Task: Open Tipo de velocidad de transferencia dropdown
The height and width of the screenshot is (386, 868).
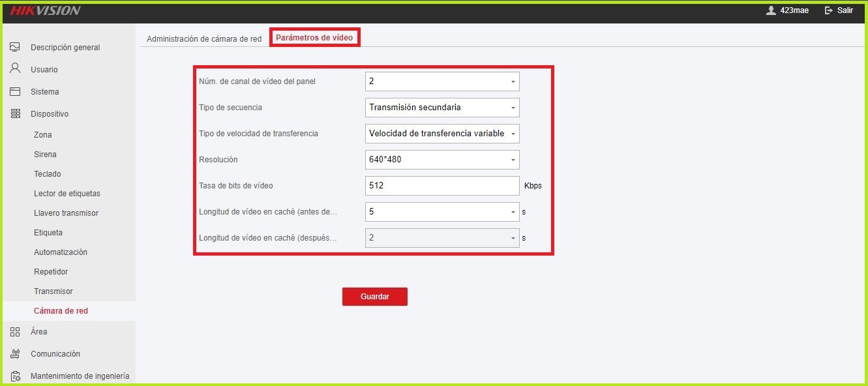Action: click(x=442, y=134)
